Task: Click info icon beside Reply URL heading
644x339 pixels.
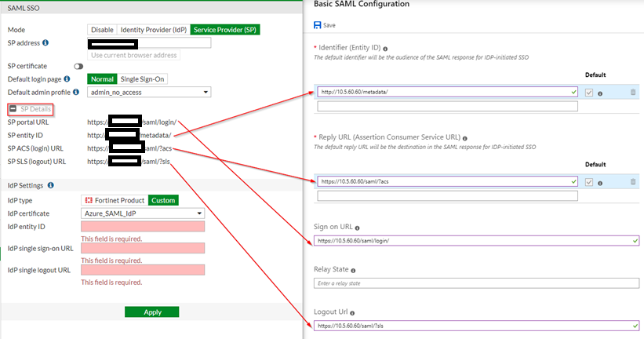Action: click(465, 137)
